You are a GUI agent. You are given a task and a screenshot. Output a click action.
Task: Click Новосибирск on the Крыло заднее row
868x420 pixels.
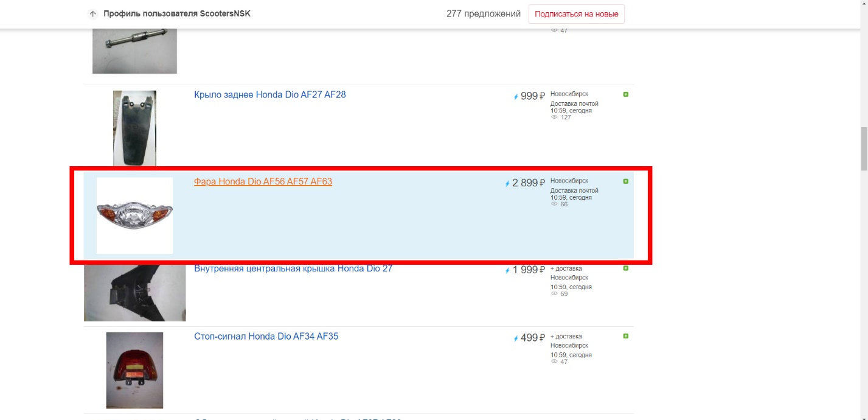point(569,94)
